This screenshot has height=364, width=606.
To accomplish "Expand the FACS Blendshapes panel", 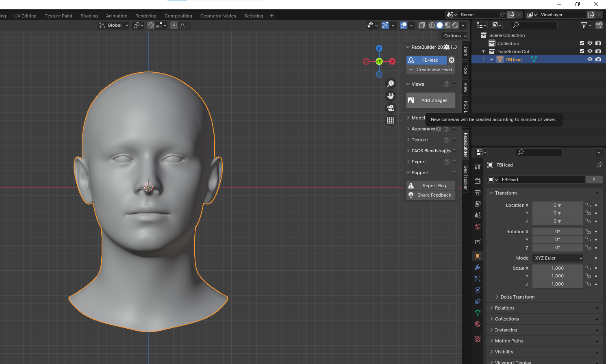I will pos(431,151).
